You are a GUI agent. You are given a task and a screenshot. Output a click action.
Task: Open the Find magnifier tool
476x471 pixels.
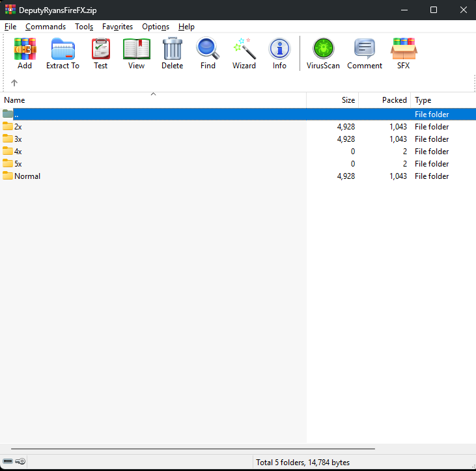pyautogui.click(x=208, y=53)
